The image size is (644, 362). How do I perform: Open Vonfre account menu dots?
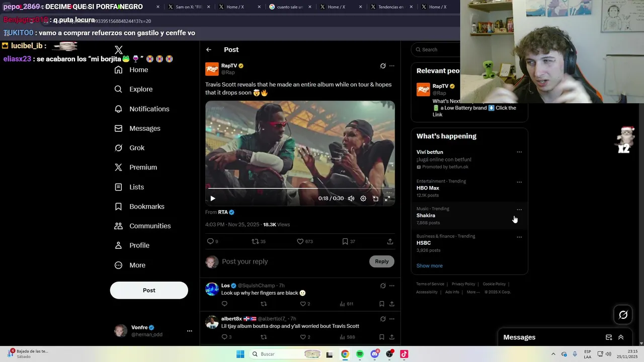[x=190, y=331]
